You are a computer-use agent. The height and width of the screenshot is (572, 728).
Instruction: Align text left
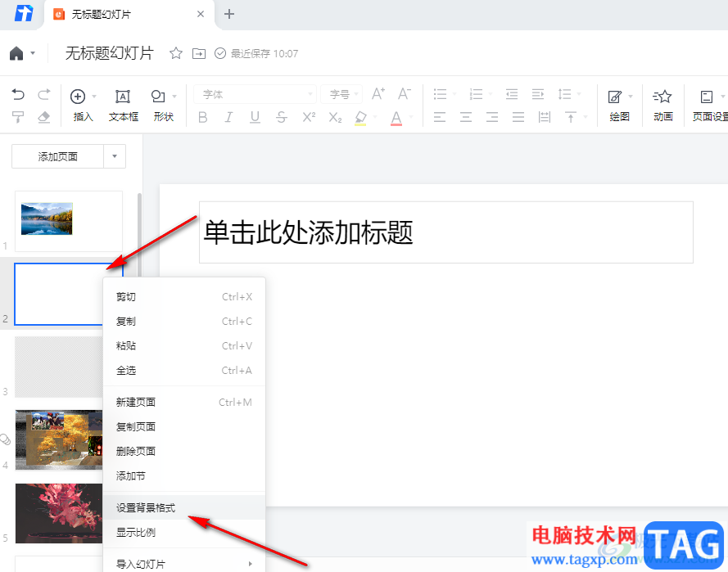(439, 117)
